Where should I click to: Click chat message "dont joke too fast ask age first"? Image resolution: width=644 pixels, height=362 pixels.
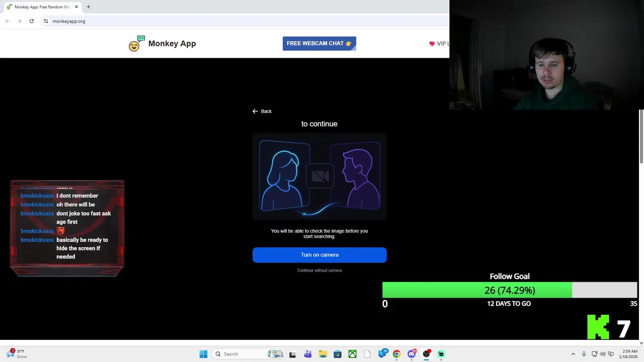[84, 218]
